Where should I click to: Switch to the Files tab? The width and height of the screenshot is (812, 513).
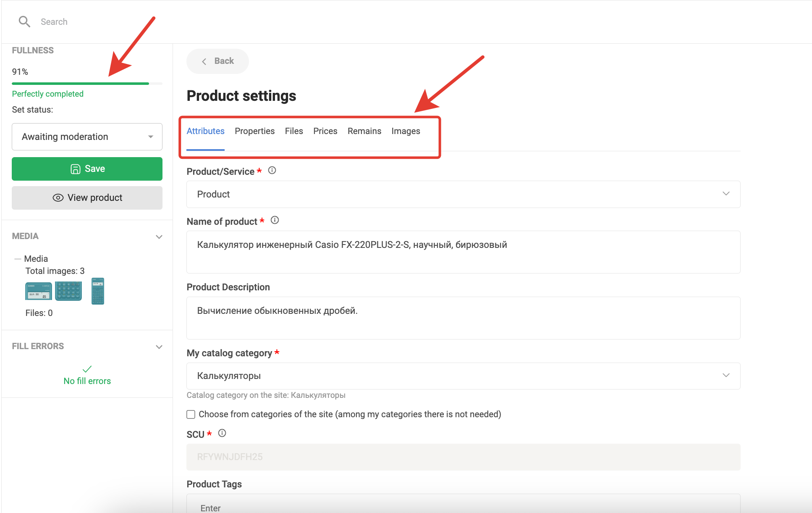(293, 131)
